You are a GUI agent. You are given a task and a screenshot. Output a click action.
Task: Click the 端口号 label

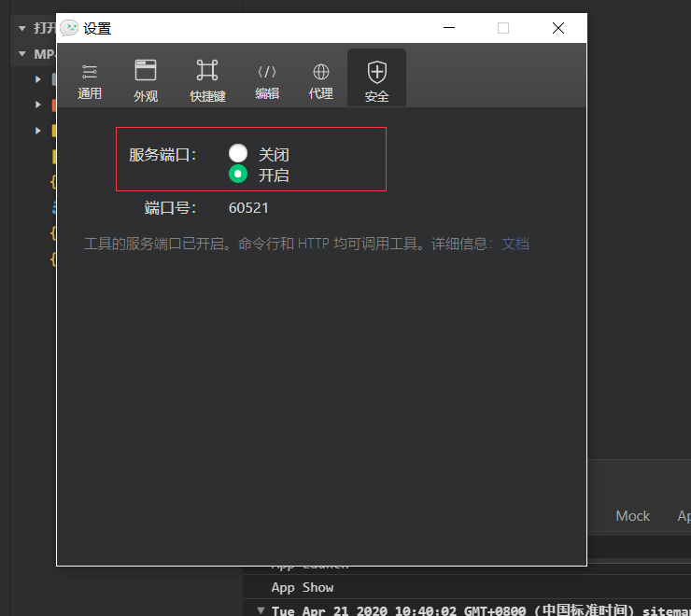[x=170, y=207]
